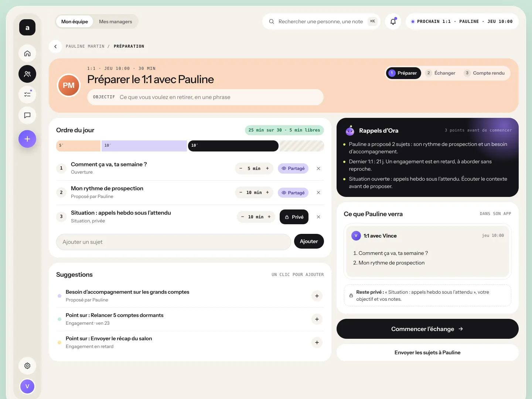Click the black 10' timeline segment
This screenshot has height=399, width=532.
pos(233,146)
